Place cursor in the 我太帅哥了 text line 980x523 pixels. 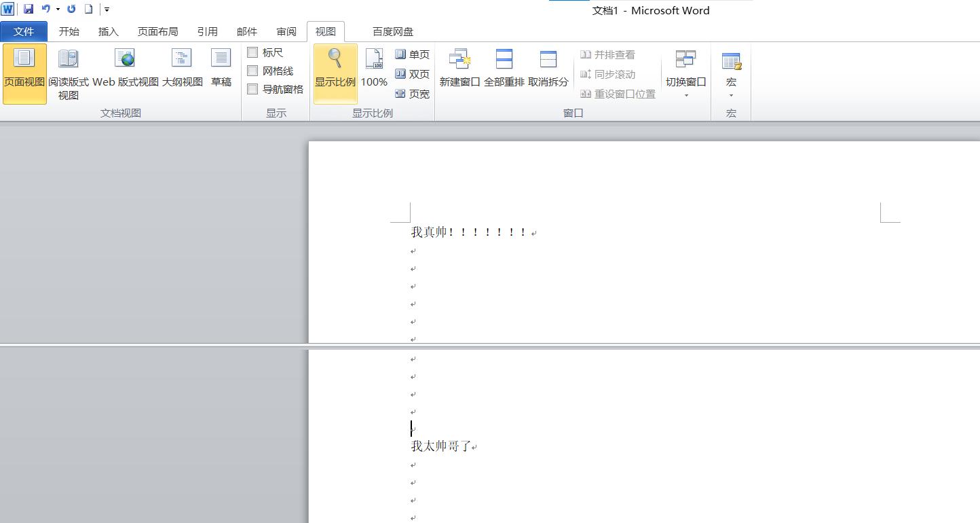point(441,446)
